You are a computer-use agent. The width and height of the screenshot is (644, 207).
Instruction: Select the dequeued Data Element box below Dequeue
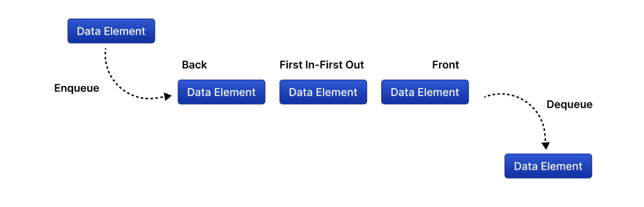click(548, 166)
